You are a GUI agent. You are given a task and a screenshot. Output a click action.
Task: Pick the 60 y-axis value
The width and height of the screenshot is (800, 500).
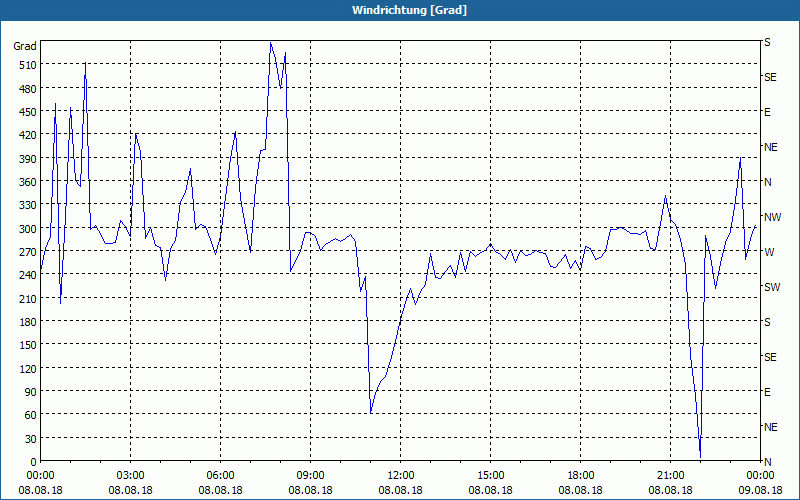(31, 415)
